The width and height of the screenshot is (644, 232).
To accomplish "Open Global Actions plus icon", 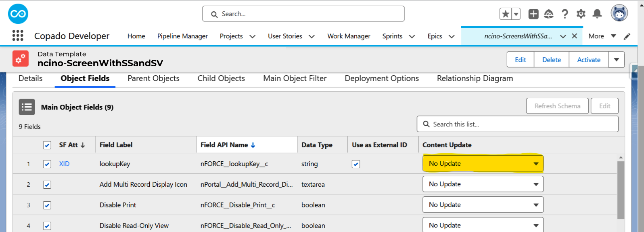I will [x=533, y=14].
